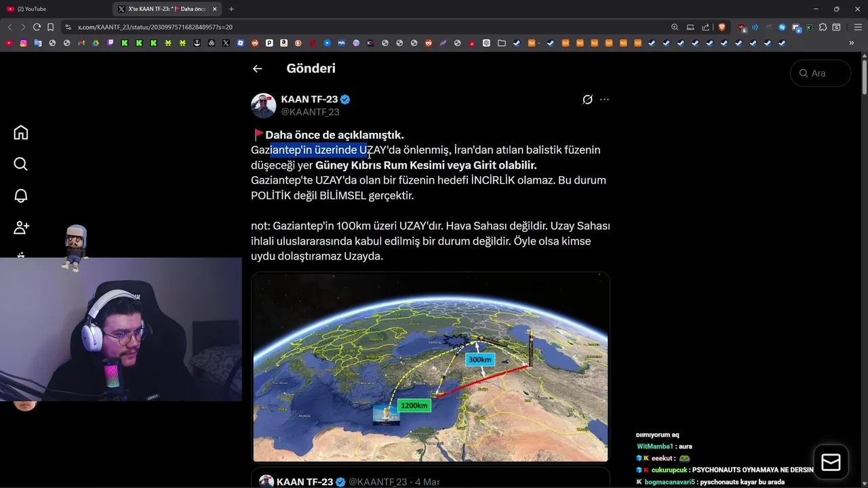Click the blue verified badge
The width and height of the screenshot is (868, 488).
[x=345, y=100]
